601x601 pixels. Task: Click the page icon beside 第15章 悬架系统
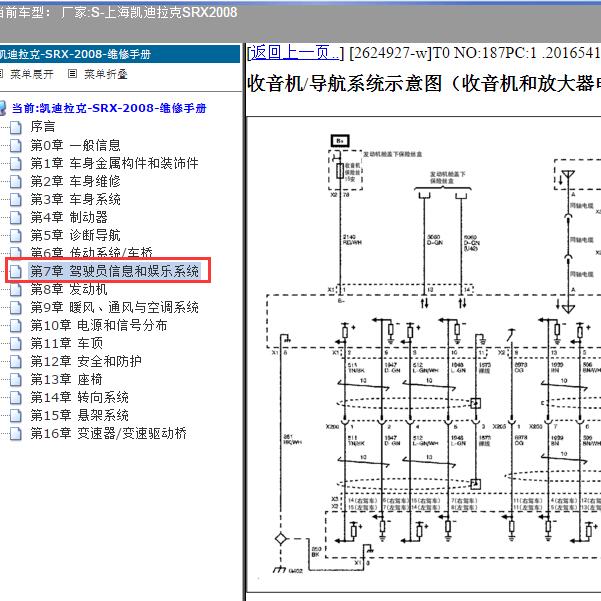click(x=16, y=415)
